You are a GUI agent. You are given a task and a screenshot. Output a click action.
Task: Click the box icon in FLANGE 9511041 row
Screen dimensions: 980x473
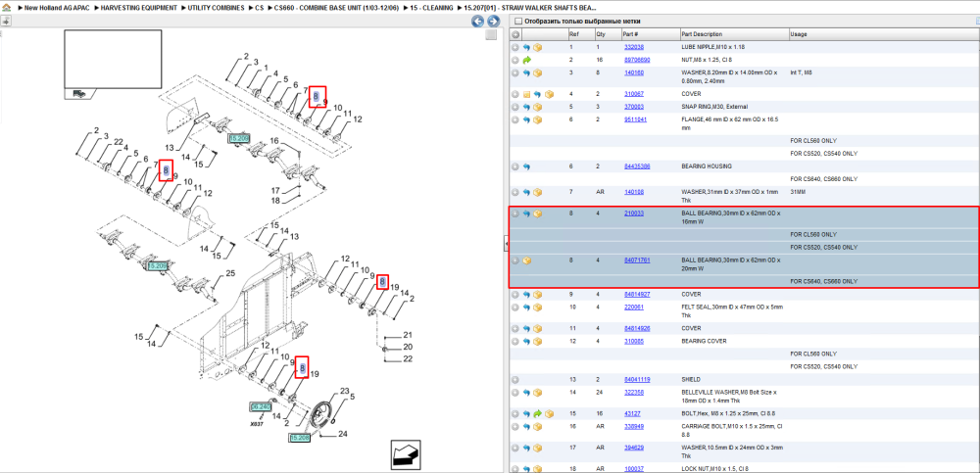[x=537, y=120]
